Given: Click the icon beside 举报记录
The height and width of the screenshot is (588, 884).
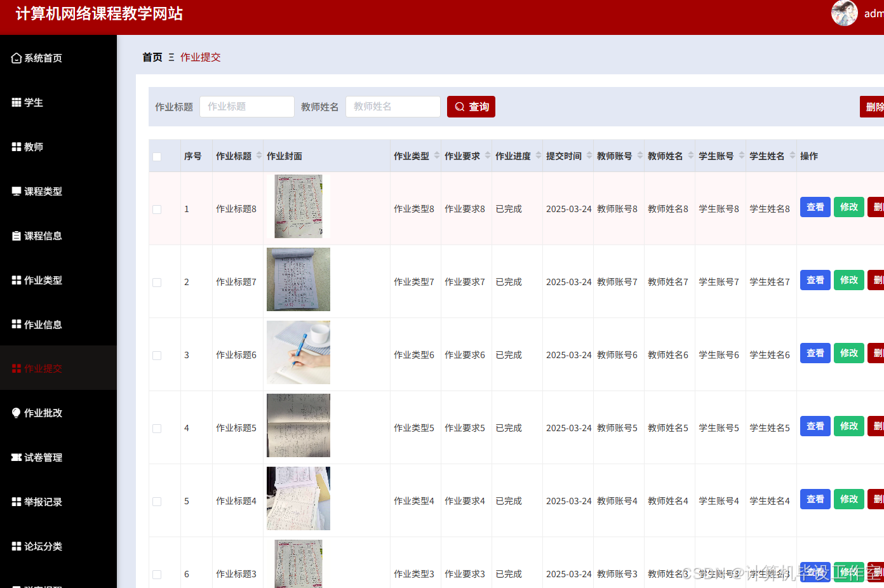Looking at the screenshot, I should point(17,502).
